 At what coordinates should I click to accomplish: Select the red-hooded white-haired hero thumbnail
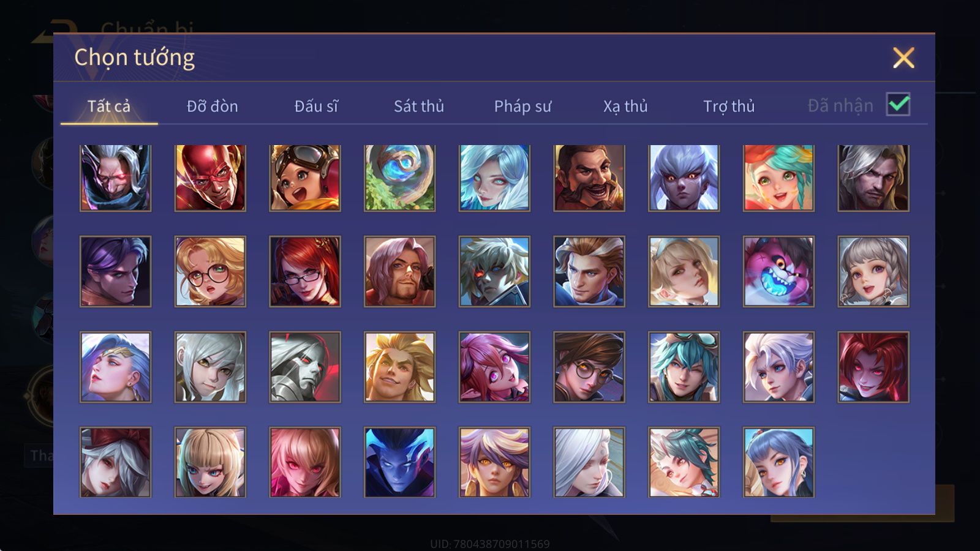click(115, 462)
